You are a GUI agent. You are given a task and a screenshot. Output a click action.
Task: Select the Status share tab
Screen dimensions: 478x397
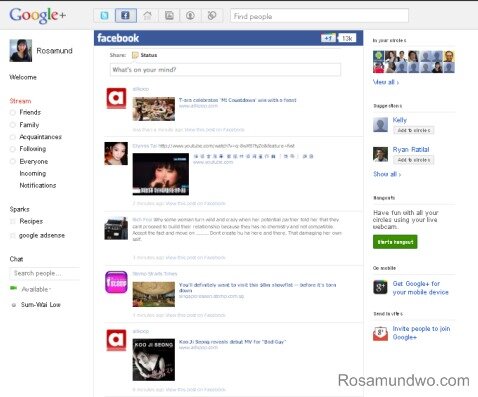coord(149,55)
